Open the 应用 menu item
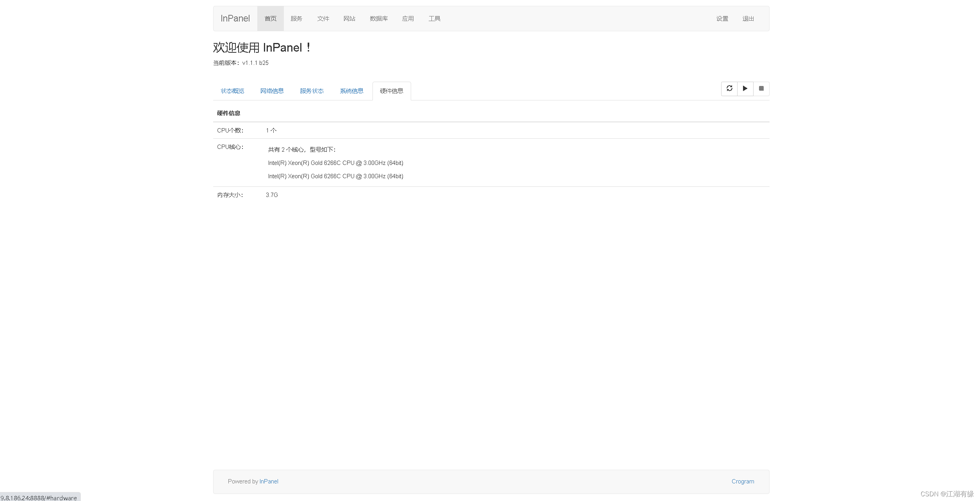Screen dimensions: 980x501 pos(408,18)
